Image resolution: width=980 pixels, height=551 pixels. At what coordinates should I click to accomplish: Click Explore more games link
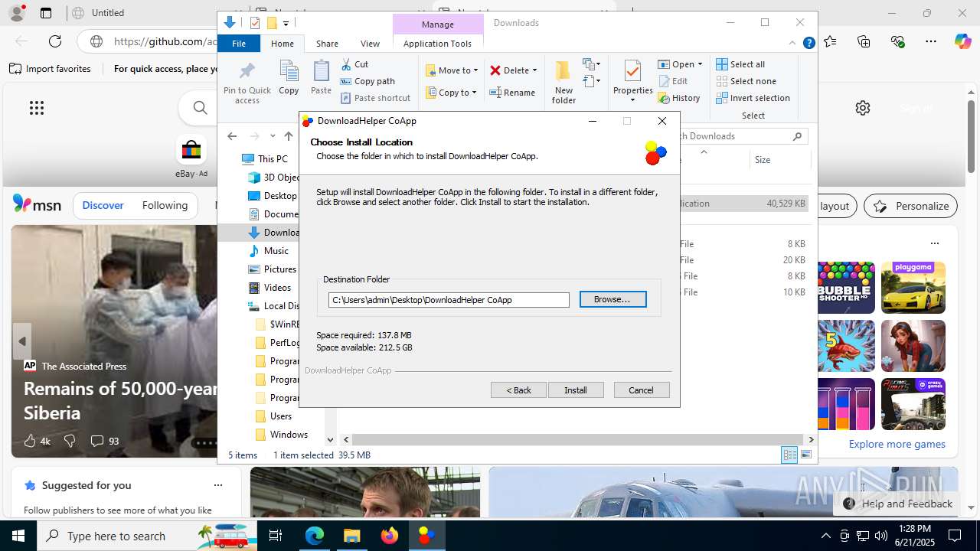pos(897,444)
